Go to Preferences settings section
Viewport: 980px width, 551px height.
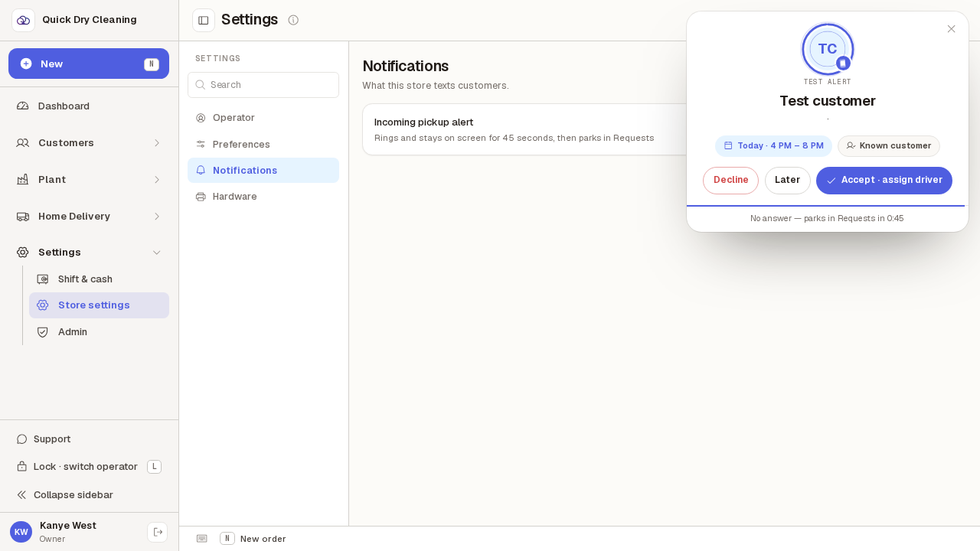click(x=263, y=144)
